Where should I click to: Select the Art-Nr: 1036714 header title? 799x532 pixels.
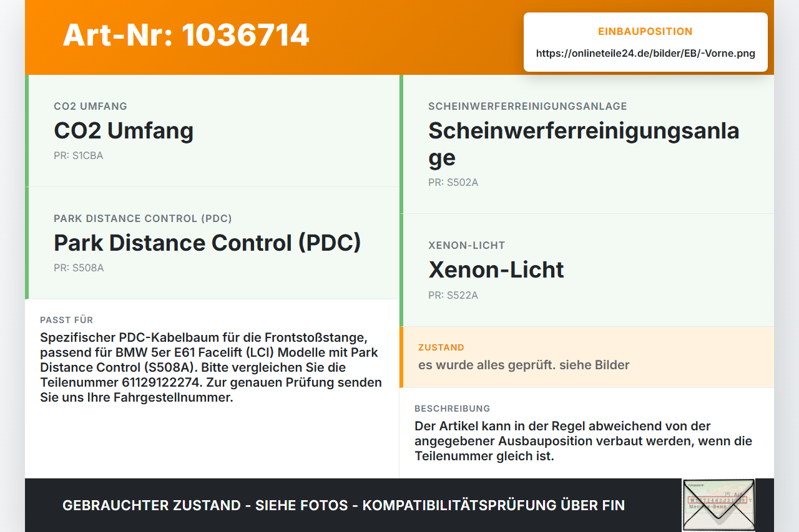tap(186, 35)
